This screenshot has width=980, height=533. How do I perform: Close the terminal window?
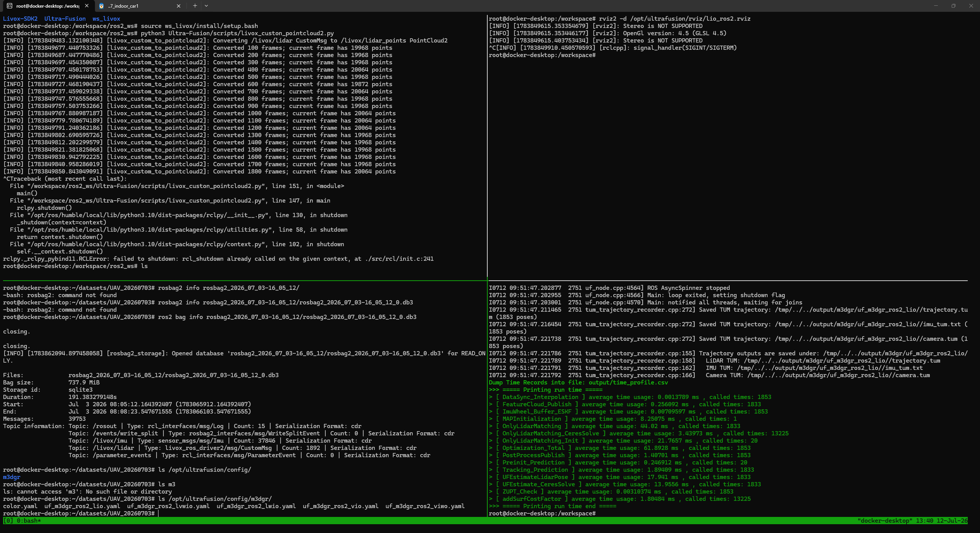pyautogui.click(x=971, y=6)
